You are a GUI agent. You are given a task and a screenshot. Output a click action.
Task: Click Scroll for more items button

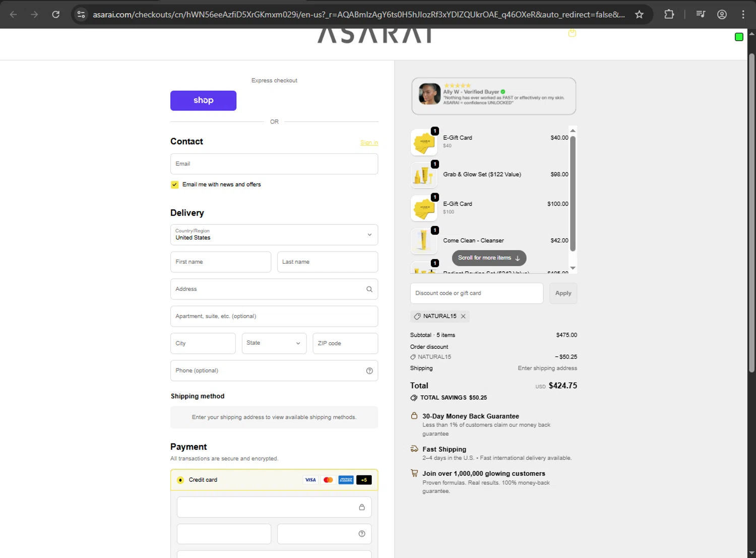tap(489, 258)
